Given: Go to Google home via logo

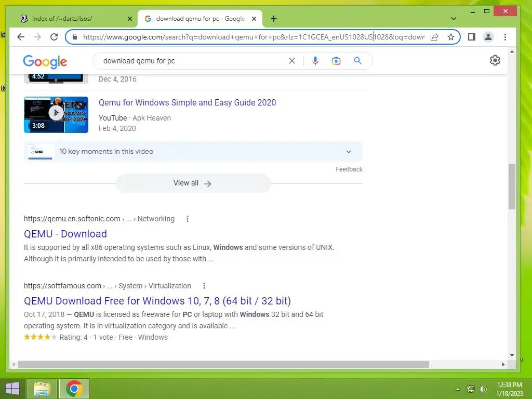Looking at the screenshot, I should (45, 62).
